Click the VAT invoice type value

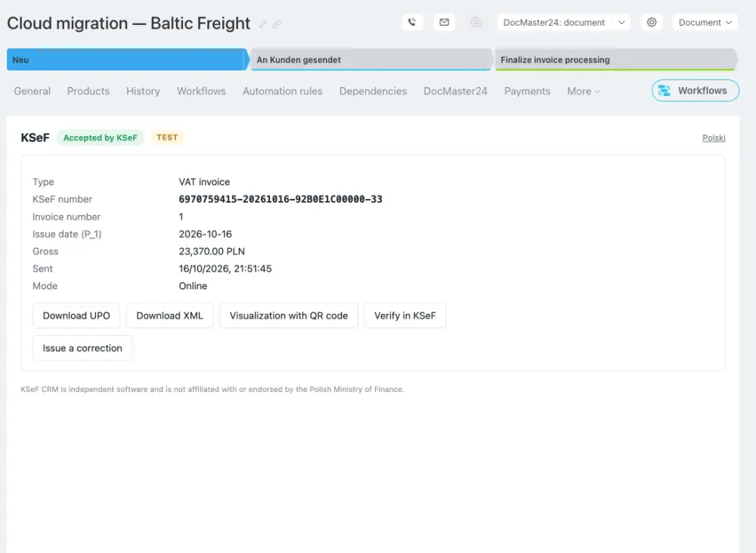click(x=204, y=182)
